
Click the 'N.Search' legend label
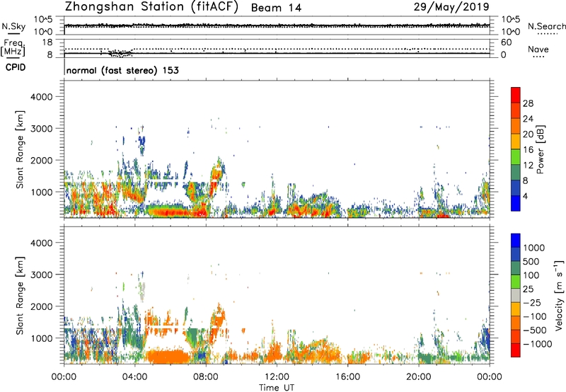(547, 26)
